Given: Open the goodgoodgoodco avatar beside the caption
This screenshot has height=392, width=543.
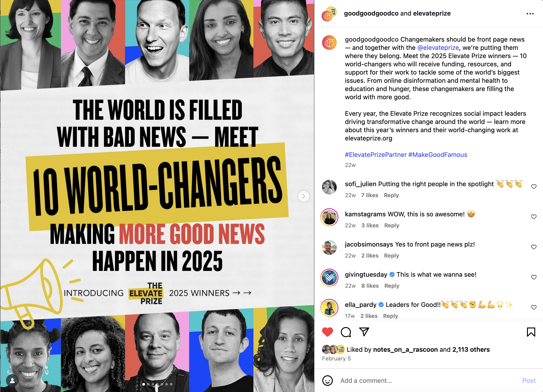Looking at the screenshot, I should (x=329, y=43).
